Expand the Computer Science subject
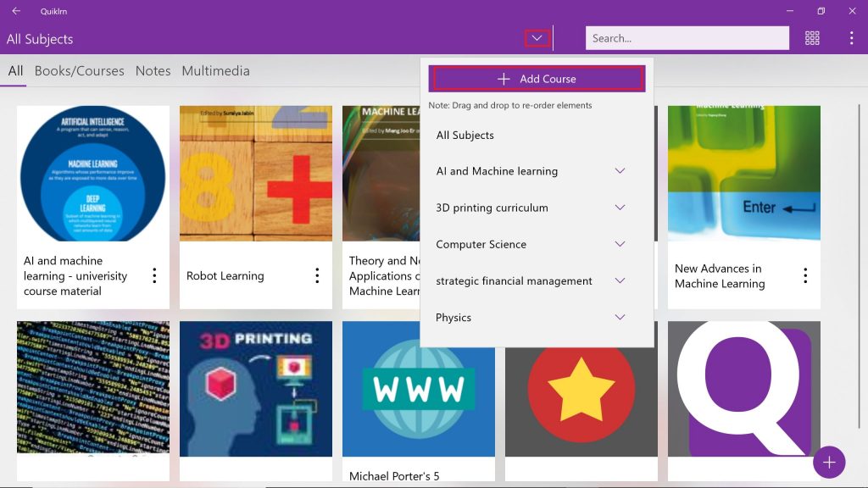Screen dimensions: 868x488 (x=620, y=244)
